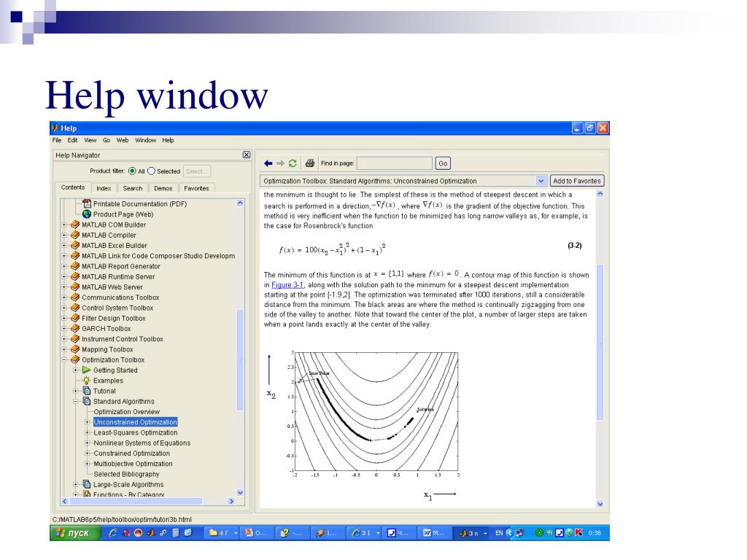This screenshot has height=560, width=747.
Task: Click the navigator tree vertical scrollbar thumb
Action: click(240, 359)
